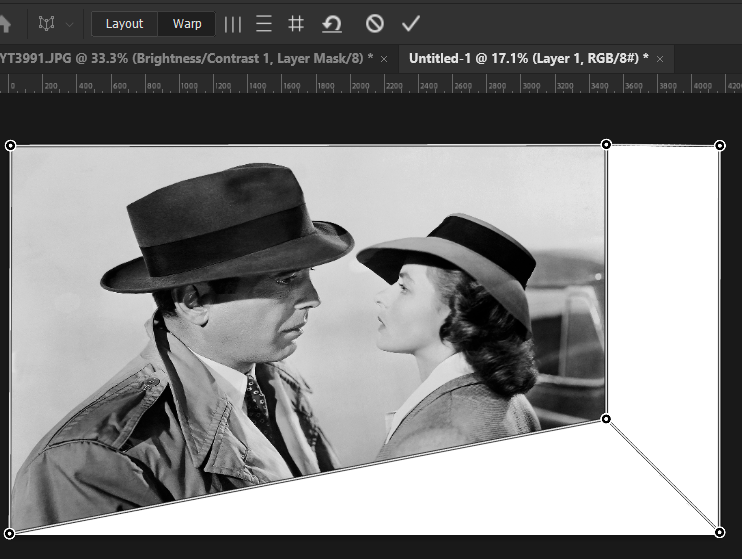Close the Untitled-1 document tab
This screenshot has width=742, height=559.
coord(660,59)
